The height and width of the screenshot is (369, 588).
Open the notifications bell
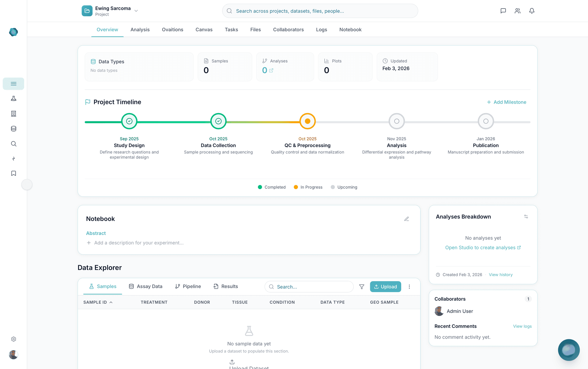(532, 11)
